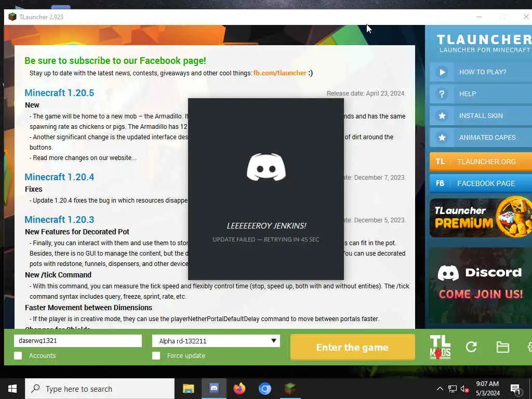This screenshot has height=399, width=532.
Task: Click the Type here to search box
Action: pos(100,389)
